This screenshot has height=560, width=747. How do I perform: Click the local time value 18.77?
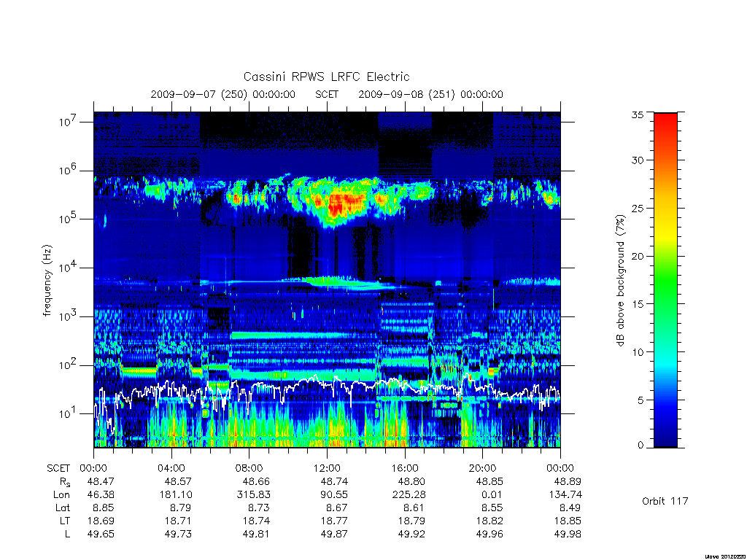click(x=334, y=521)
